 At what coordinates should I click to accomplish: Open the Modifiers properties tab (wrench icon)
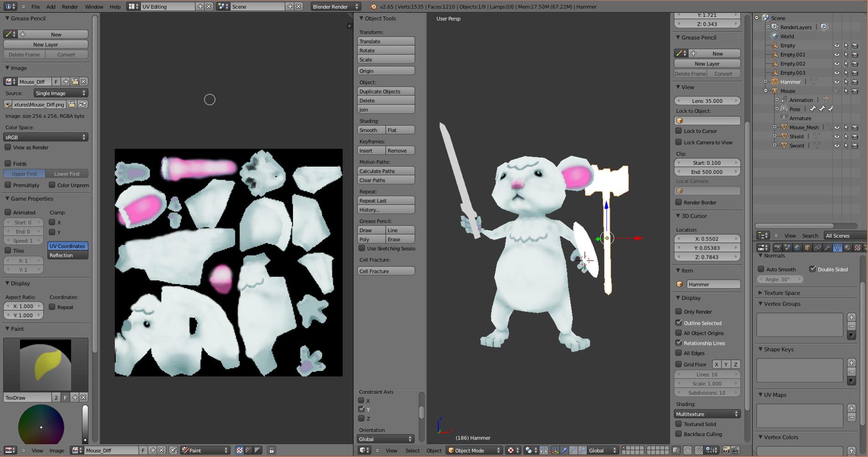coord(828,247)
